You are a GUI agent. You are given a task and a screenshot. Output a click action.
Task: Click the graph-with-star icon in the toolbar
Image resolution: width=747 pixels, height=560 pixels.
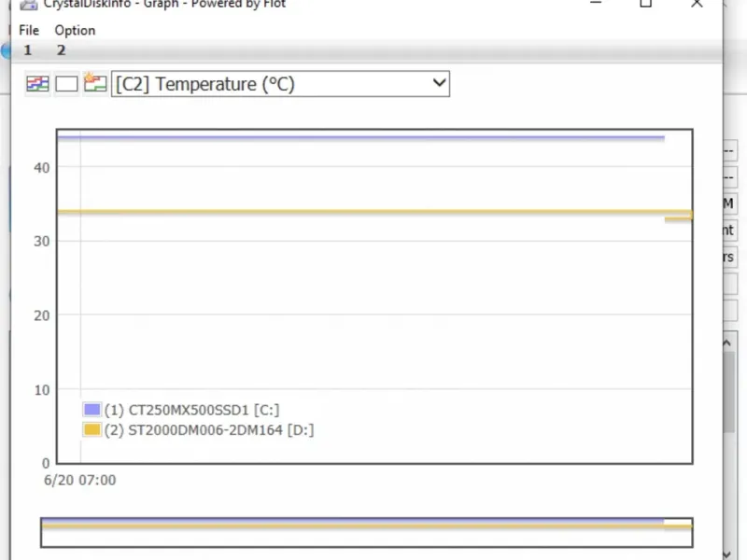pyautogui.click(x=95, y=83)
